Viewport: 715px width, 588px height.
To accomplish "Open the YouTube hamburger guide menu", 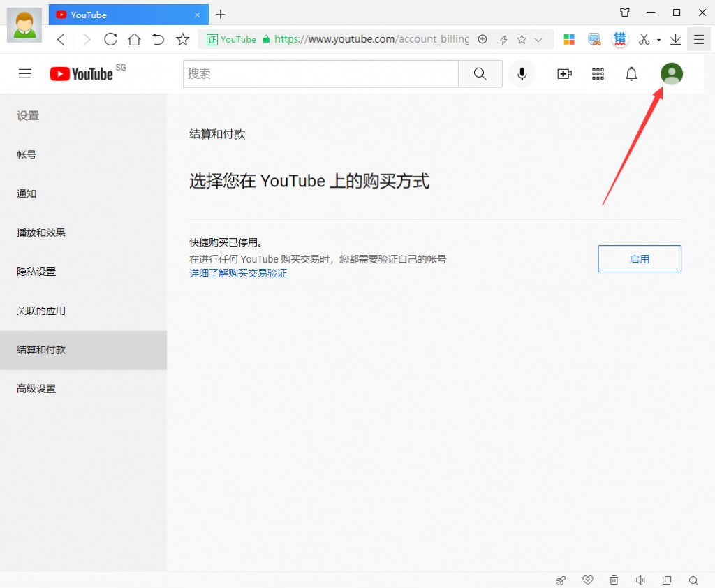I will pos(25,73).
